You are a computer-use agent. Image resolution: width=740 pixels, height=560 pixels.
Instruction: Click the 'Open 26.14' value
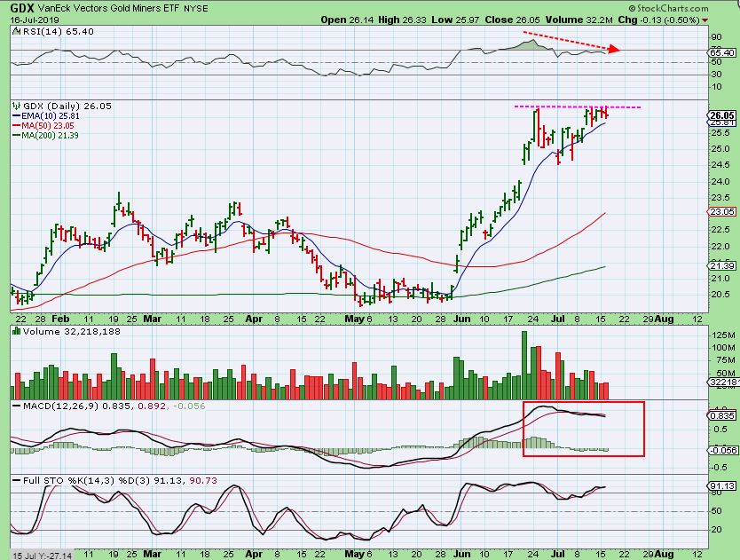(x=347, y=20)
